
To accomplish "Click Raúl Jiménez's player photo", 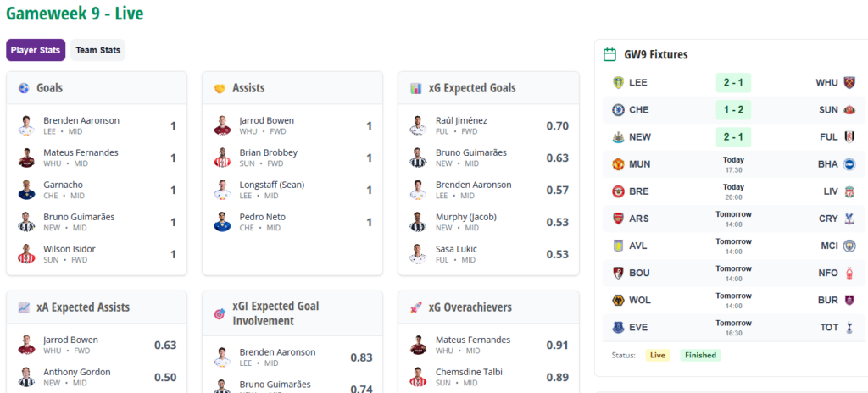I will click(417, 125).
